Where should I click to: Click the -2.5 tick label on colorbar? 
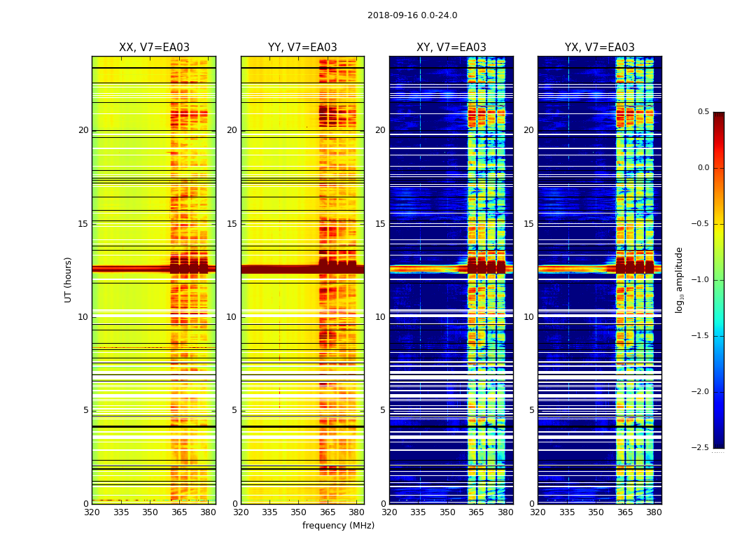[x=700, y=447]
